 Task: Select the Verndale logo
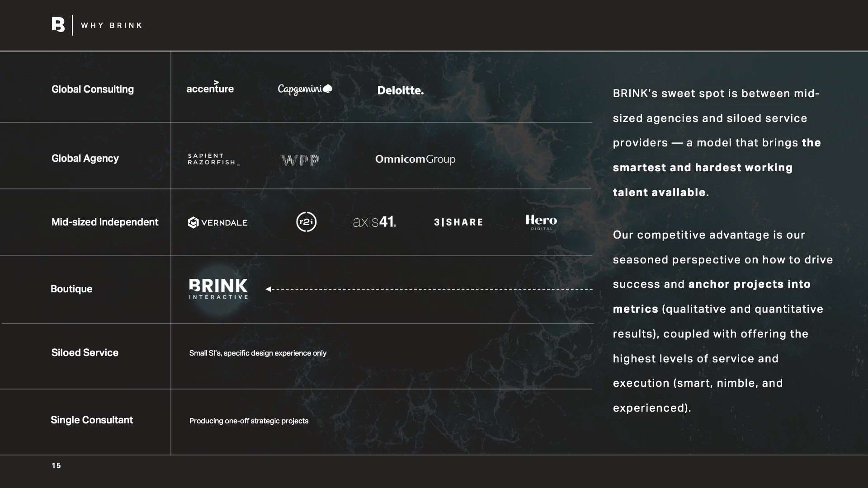click(x=217, y=222)
